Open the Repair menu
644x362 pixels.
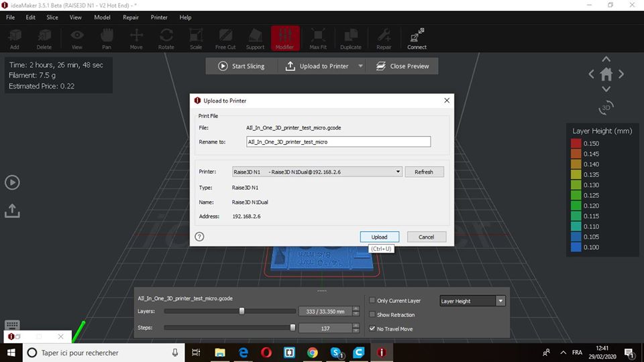coord(131,17)
